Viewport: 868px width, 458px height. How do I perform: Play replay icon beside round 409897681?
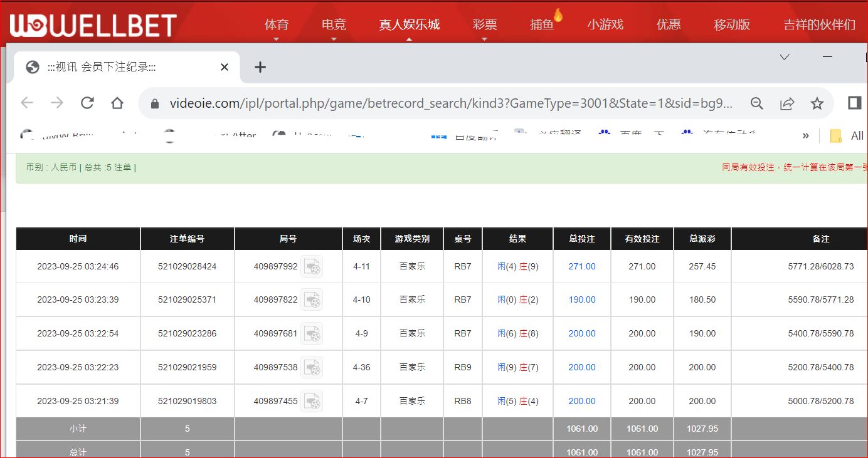312,334
